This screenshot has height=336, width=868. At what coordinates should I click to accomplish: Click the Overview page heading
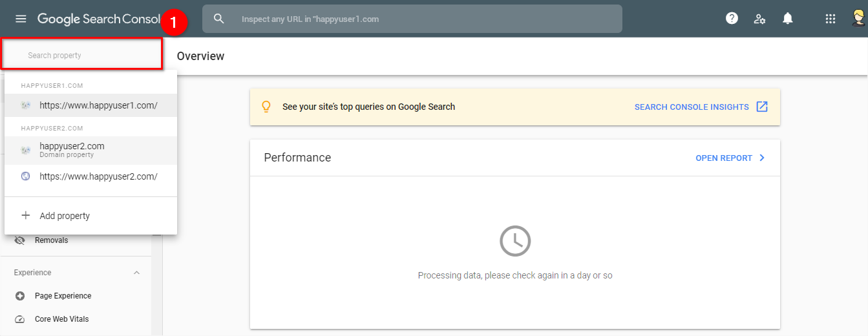pos(200,56)
